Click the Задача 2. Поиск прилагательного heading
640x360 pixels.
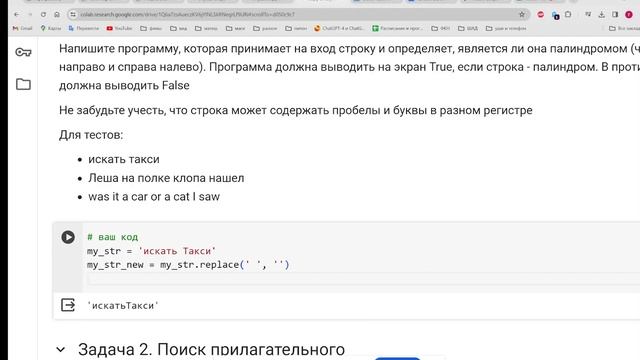point(211,350)
